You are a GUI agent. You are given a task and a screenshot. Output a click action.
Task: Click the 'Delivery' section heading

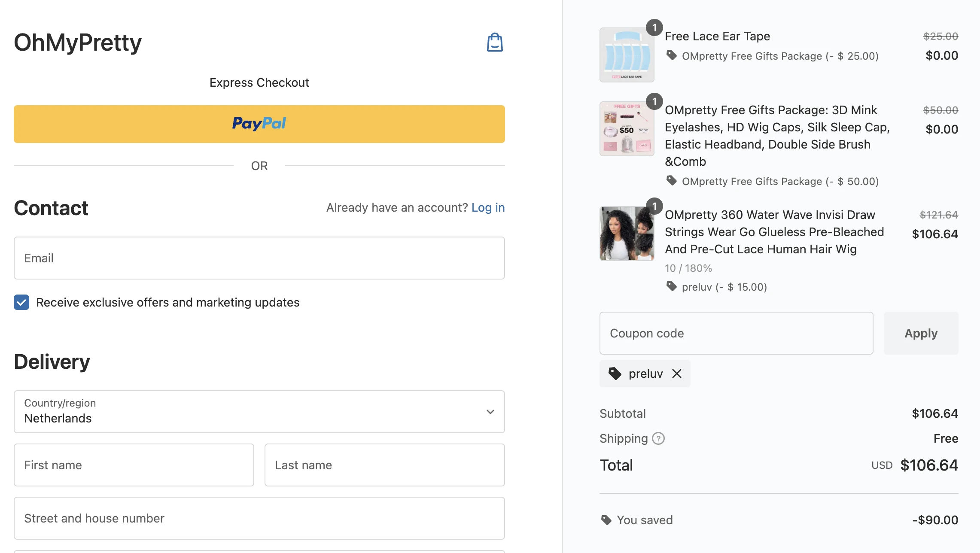(52, 362)
